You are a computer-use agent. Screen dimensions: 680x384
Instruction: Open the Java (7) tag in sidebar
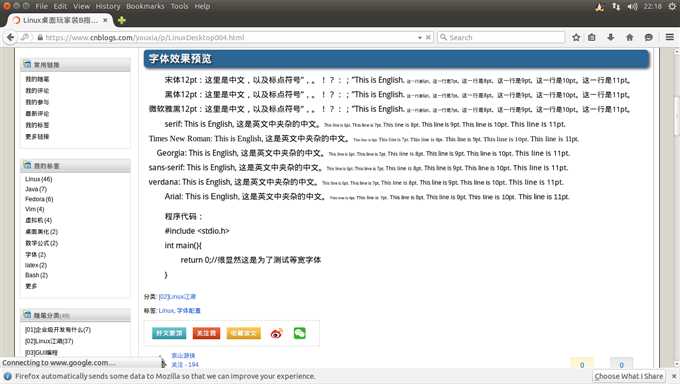tap(36, 189)
